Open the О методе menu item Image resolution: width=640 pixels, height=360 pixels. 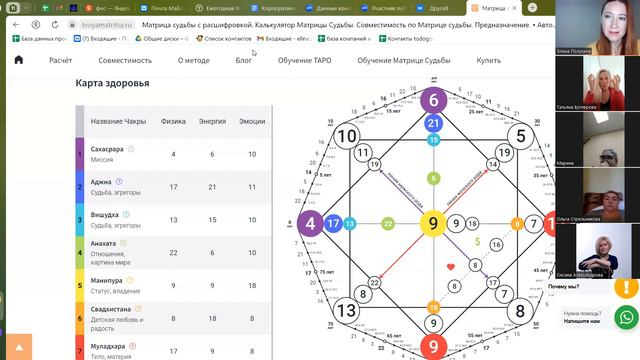coord(193,60)
